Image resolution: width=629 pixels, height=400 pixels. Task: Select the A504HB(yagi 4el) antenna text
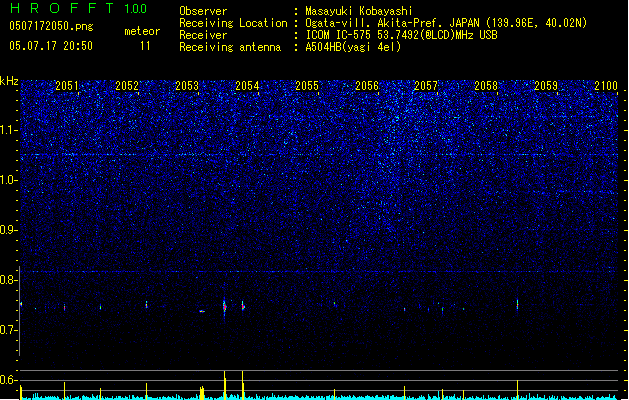tap(353, 47)
